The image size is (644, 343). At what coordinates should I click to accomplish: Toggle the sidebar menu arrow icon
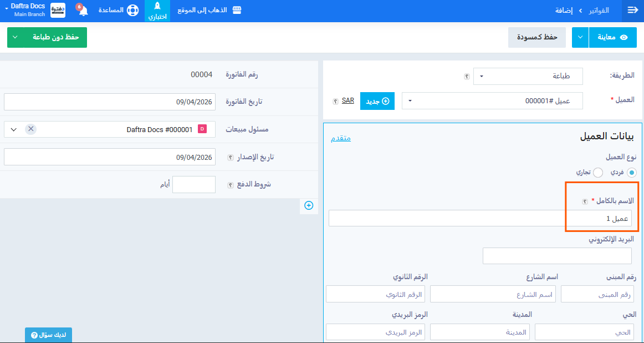[x=632, y=11]
